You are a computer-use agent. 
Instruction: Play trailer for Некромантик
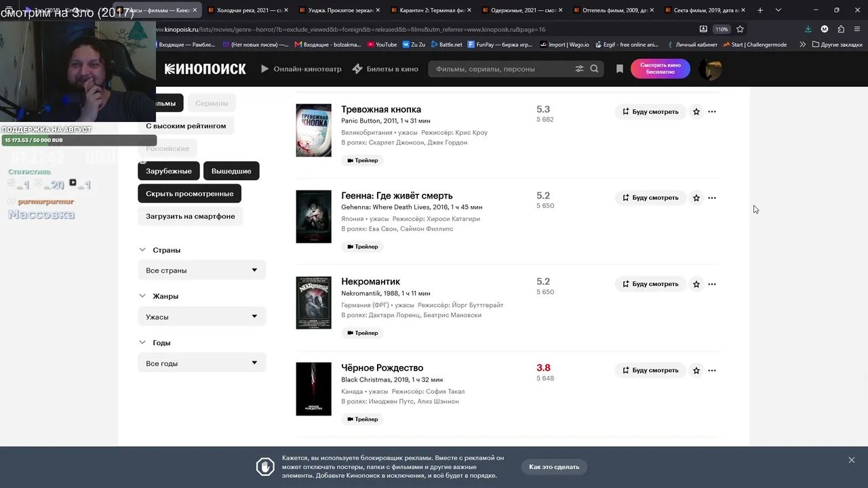click(362, 333)
